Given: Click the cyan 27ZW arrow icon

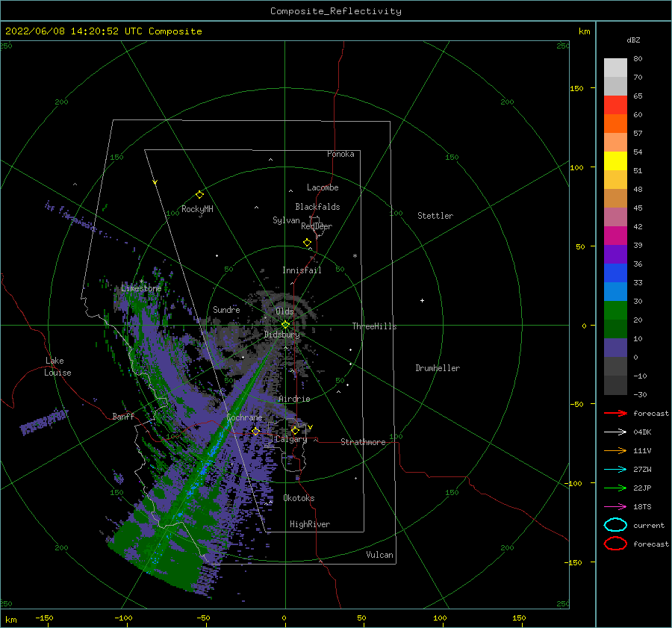Looking at the screenshot, I should [615, 470].
